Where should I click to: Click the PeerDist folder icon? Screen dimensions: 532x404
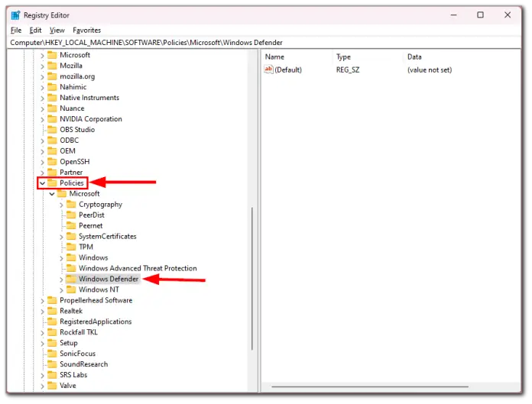click(71, 215)
